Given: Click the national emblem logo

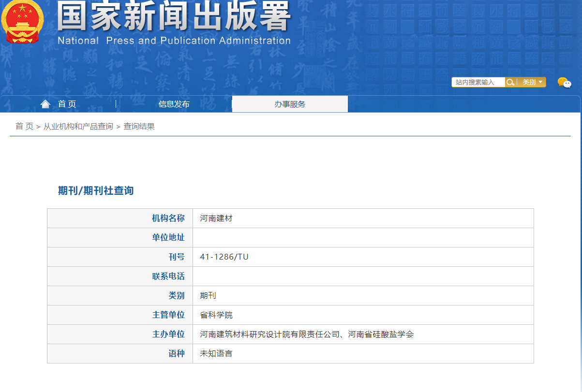Looking at the screenshot, I should [22, 22].
